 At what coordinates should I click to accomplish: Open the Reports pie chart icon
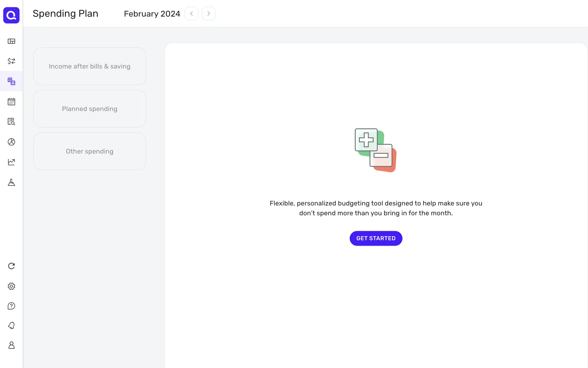(x=11, y=142)
